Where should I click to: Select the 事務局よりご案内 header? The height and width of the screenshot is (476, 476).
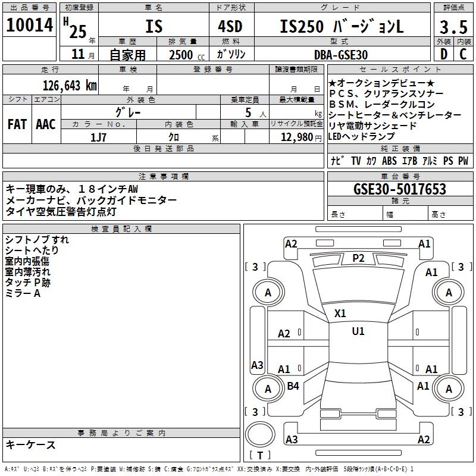pyautogui.click(x=121, y=433)
